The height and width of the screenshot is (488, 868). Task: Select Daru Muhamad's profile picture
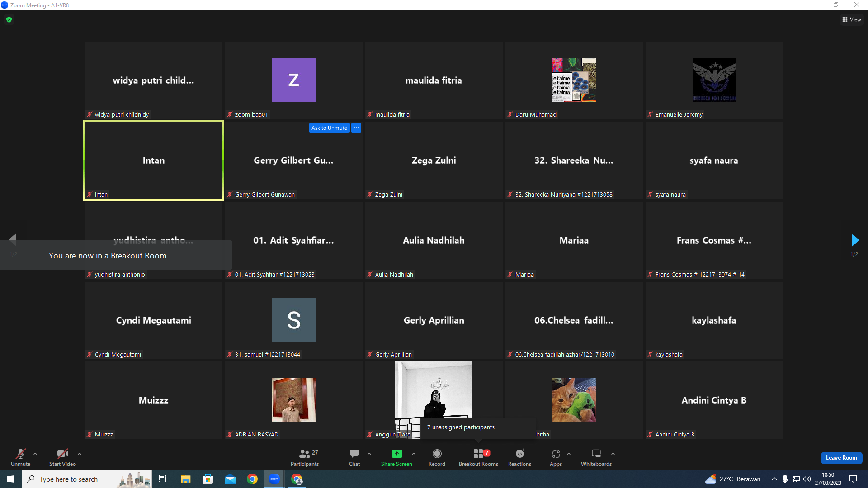tap(574, 80)
